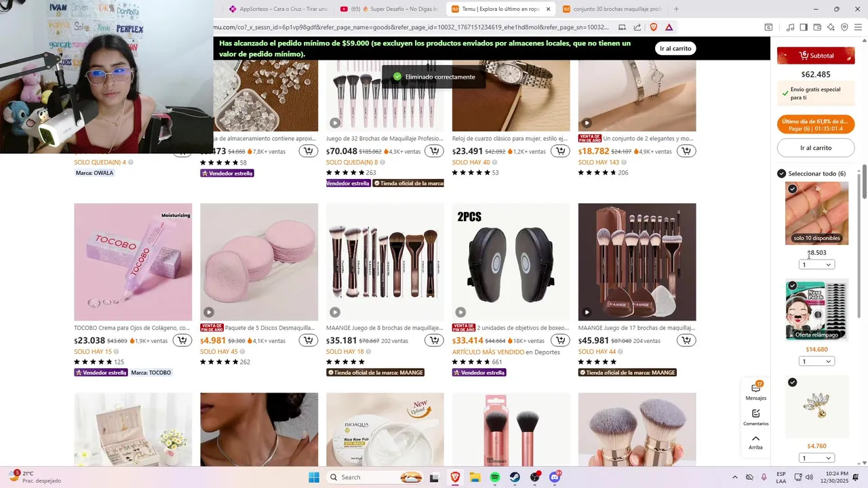Open Discord from the taskbar
Image resolution: width=868 pixels, height=488 pixels.
[555, 477]
